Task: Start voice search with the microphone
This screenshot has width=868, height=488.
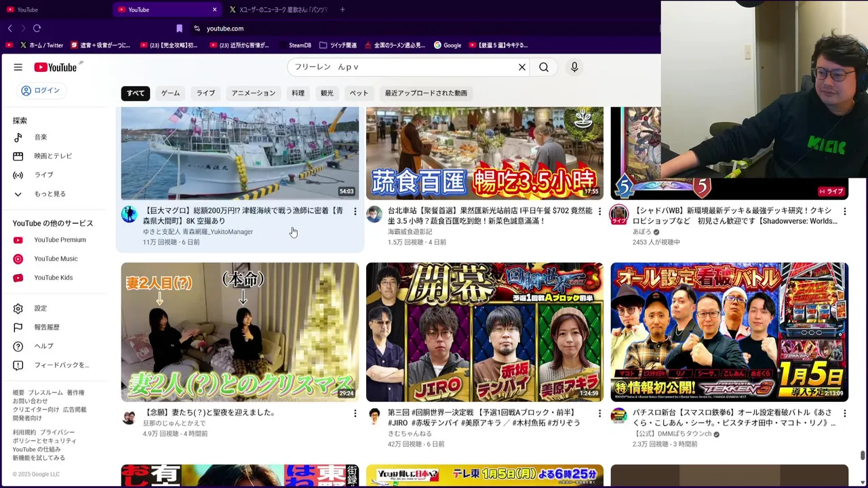Action: pos(574,67)
